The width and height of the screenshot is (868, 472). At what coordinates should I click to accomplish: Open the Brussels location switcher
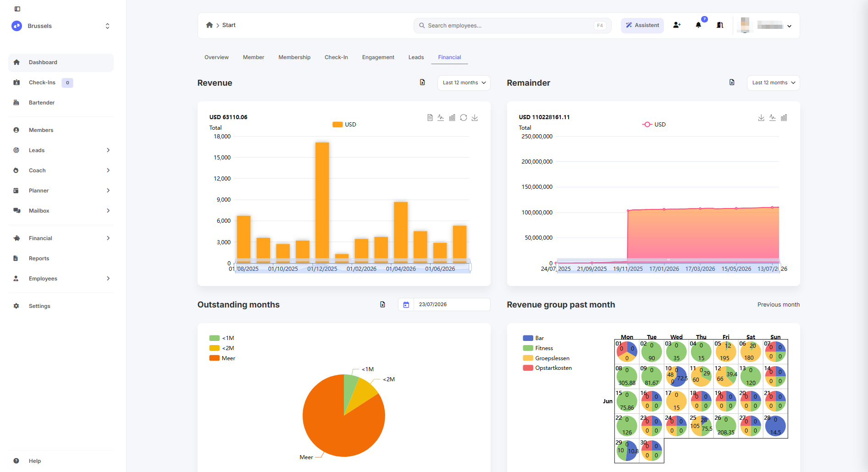click(x=61, y=26)
